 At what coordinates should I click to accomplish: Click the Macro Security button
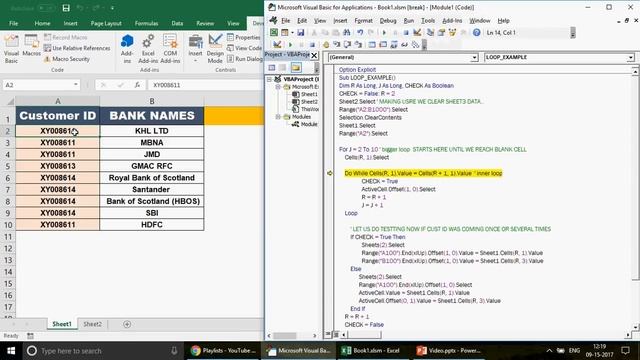click(67, 59)
